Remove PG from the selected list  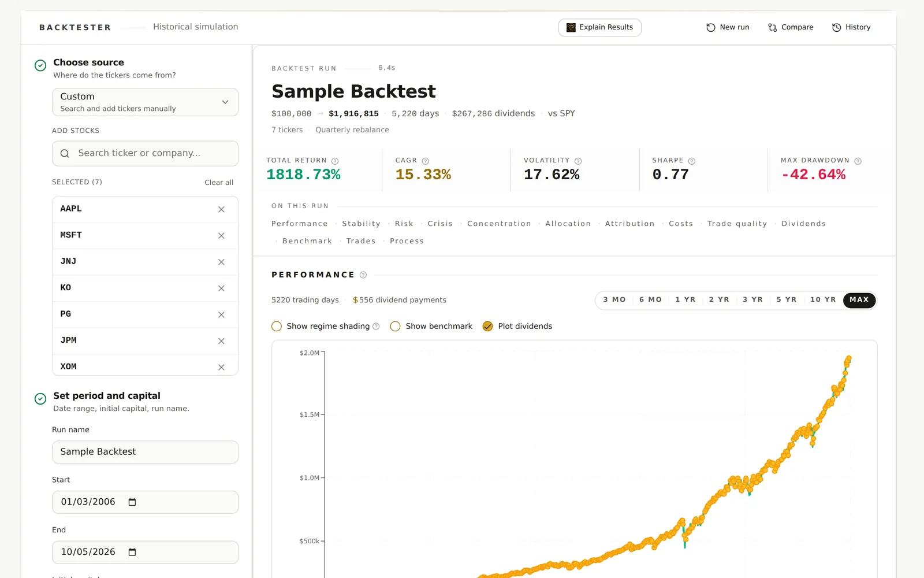coord(221,314)
